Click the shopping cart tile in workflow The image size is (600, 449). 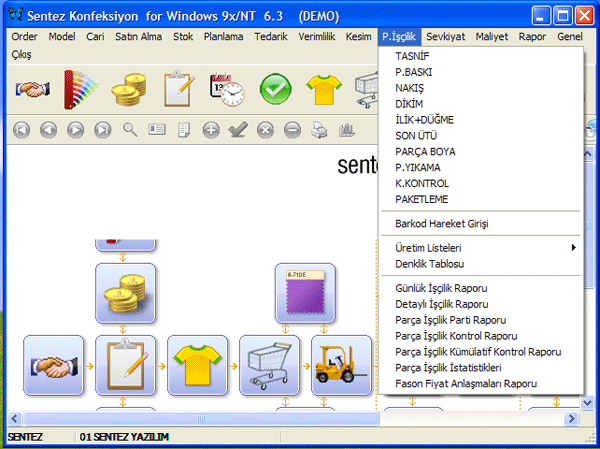click(x=269, y=366)
